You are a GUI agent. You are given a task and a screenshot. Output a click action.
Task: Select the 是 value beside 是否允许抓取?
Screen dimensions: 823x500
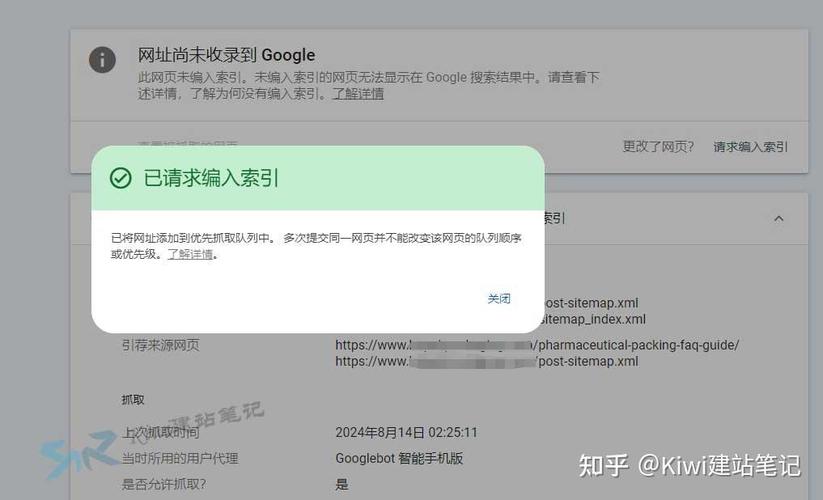342,484
